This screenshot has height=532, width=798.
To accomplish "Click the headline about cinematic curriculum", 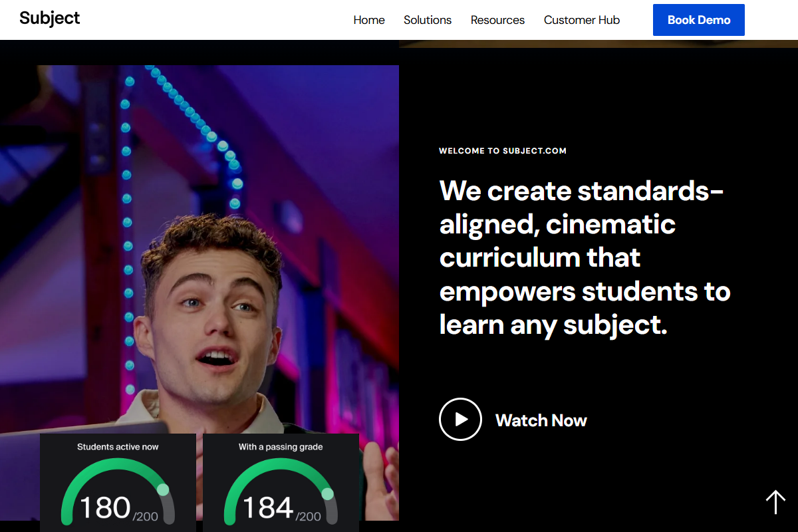I will [584, 257].
